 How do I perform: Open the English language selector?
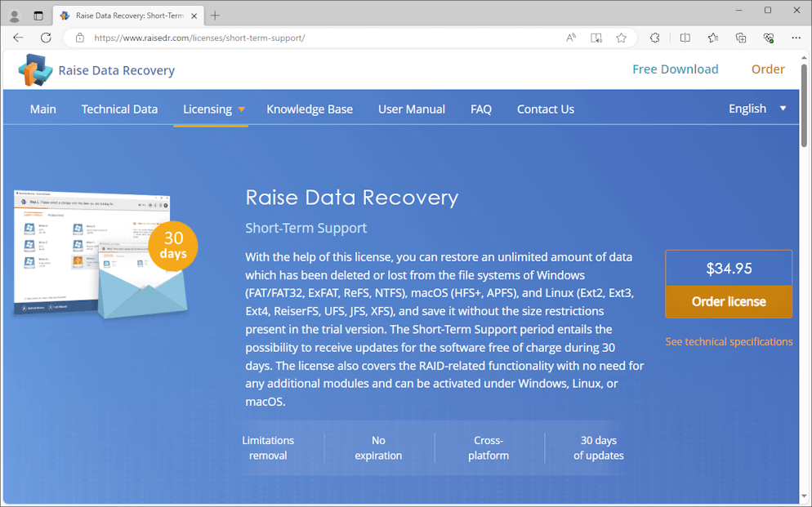[756, 109]
